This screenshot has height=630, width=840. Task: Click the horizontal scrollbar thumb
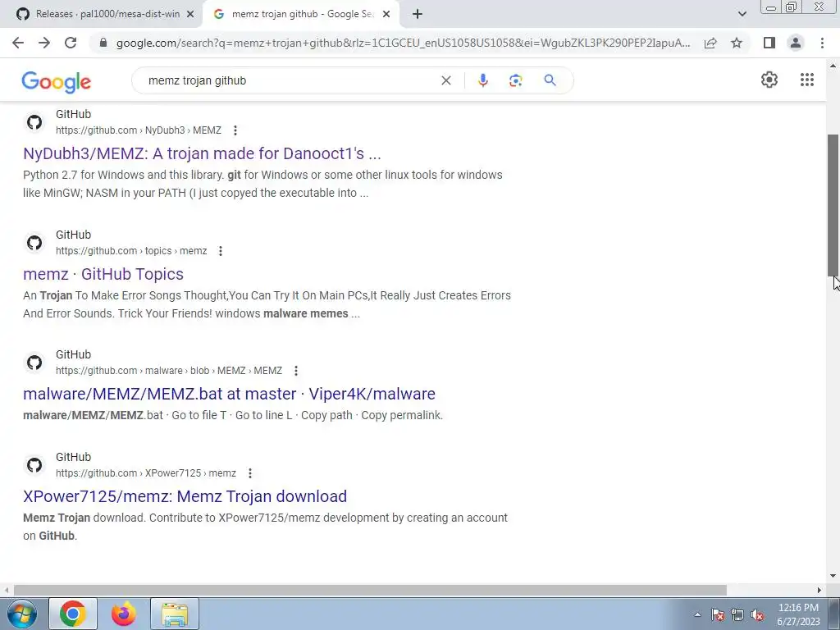click(370, 591)
